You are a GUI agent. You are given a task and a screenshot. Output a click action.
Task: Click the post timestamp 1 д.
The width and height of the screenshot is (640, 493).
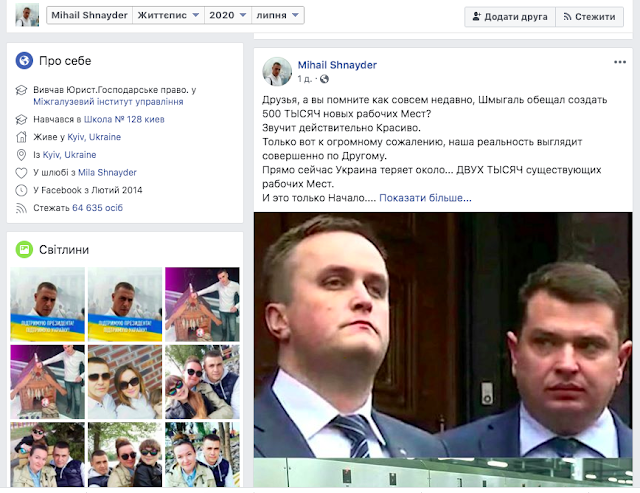304,79
